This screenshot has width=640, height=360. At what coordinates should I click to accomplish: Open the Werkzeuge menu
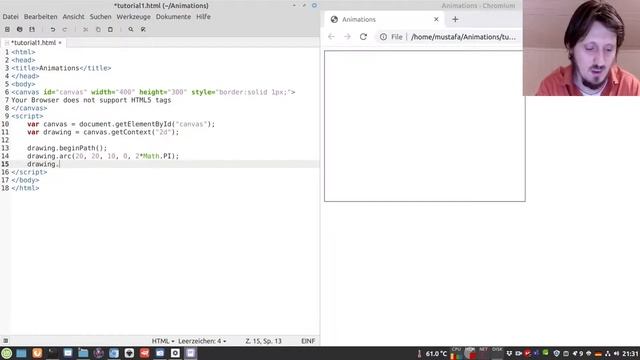[x=133, y=17]
